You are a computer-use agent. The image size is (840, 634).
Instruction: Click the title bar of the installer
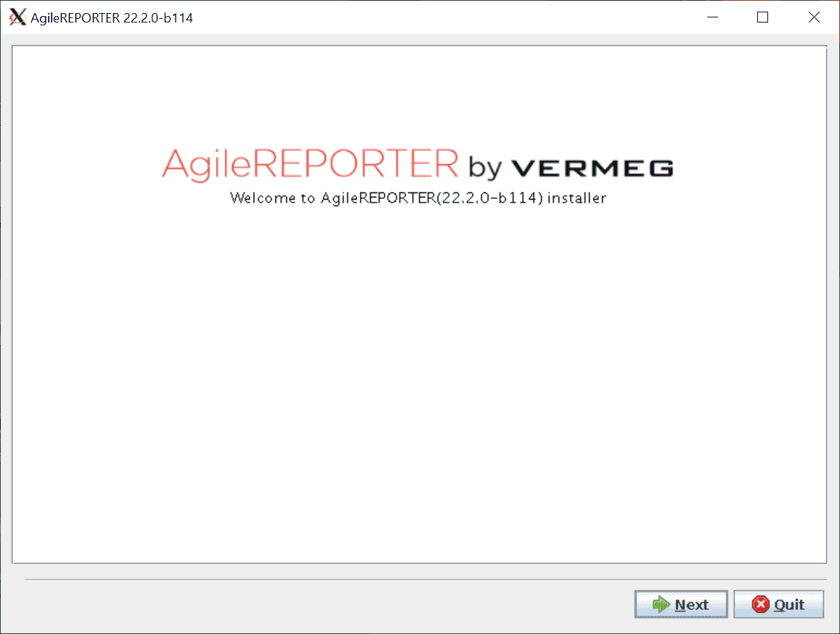click(363, 17)
